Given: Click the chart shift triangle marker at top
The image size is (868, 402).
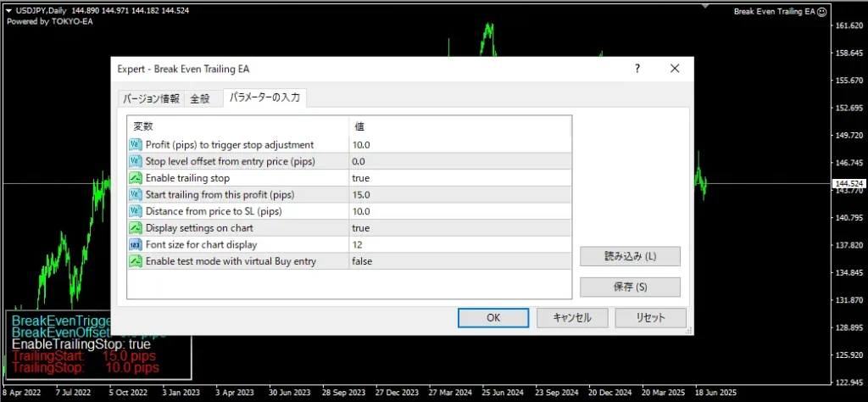Looking at the screenshot, I should point(705,6).
